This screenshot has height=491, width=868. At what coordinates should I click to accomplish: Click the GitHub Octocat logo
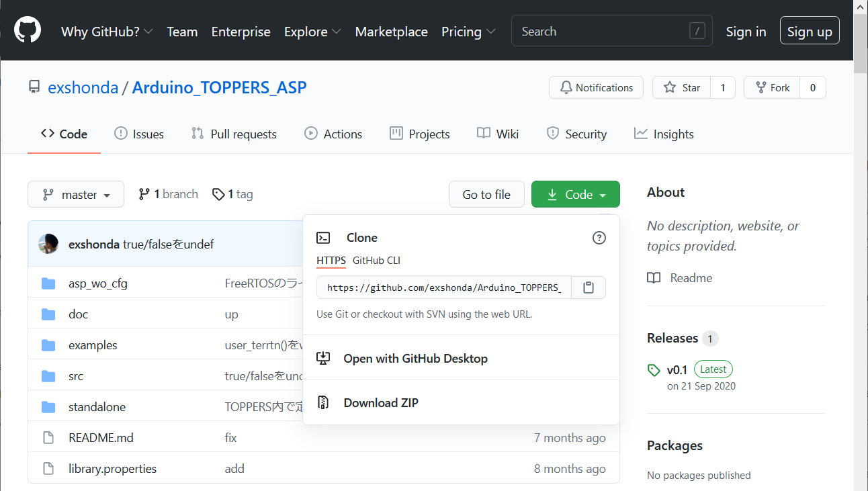pyautogui.click(x=26, y=30)
